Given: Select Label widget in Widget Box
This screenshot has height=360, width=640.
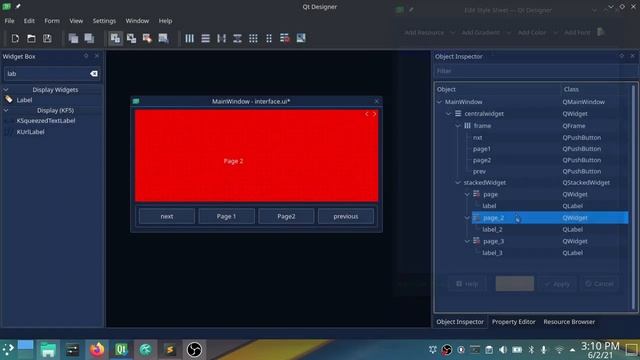Looking at the screenshot, I should tap(24, 100).
